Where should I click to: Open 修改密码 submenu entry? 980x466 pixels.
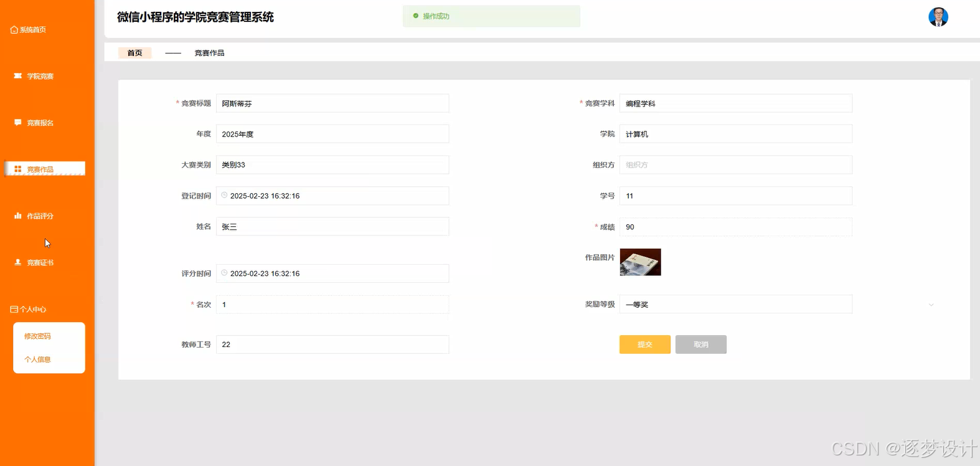[37, 336]
